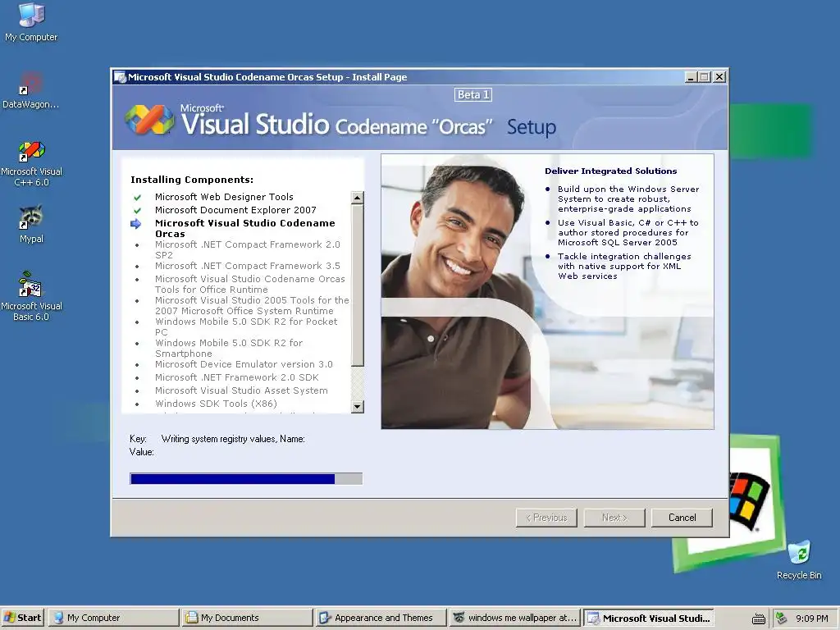Viewport: 840px width, 630px height.
Task: Click the 'Installing Components:' heading
Action: pyautogui.click(x=192, y=180)
